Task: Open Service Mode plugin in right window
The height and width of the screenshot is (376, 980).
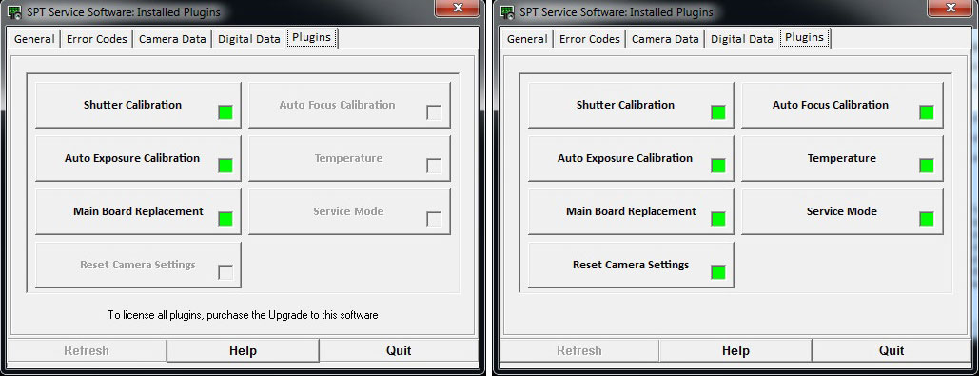Action: [x=842, y=211]
